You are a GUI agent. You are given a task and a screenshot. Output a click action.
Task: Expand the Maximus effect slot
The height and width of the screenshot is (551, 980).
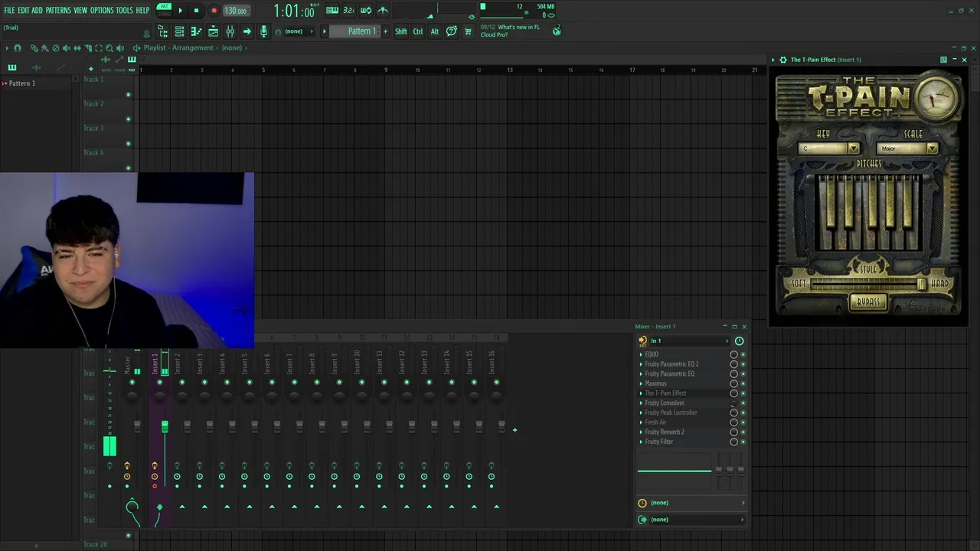pos(641,383)
